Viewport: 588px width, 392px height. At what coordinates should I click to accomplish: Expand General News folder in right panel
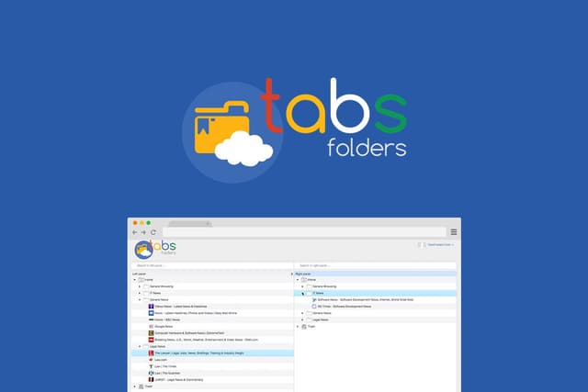(302, 313)
